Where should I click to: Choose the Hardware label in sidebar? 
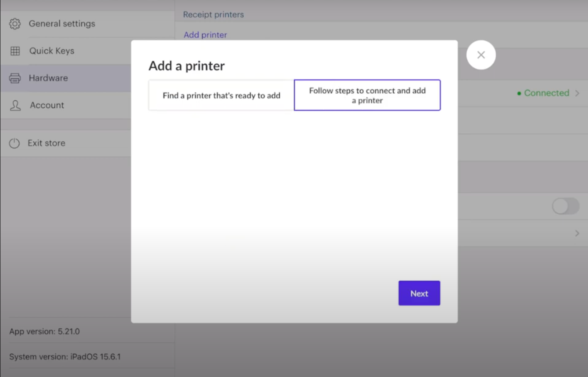tap(48, 78)
